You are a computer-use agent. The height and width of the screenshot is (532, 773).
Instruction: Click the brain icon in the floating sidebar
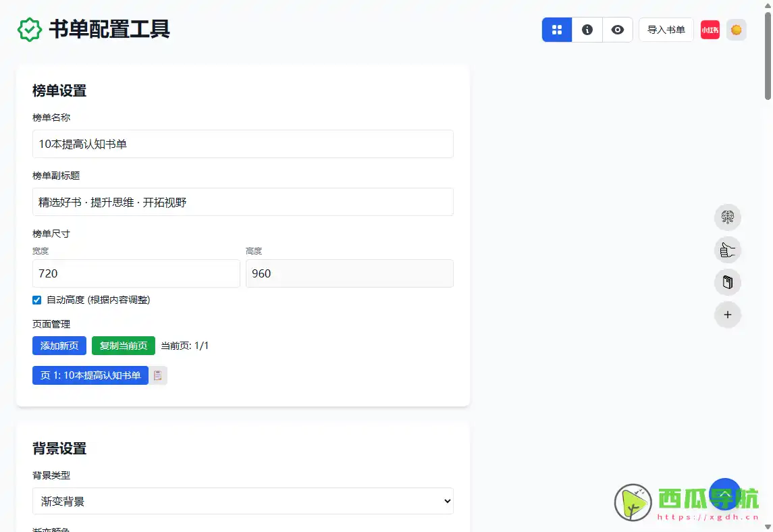(x=727, y=217)
